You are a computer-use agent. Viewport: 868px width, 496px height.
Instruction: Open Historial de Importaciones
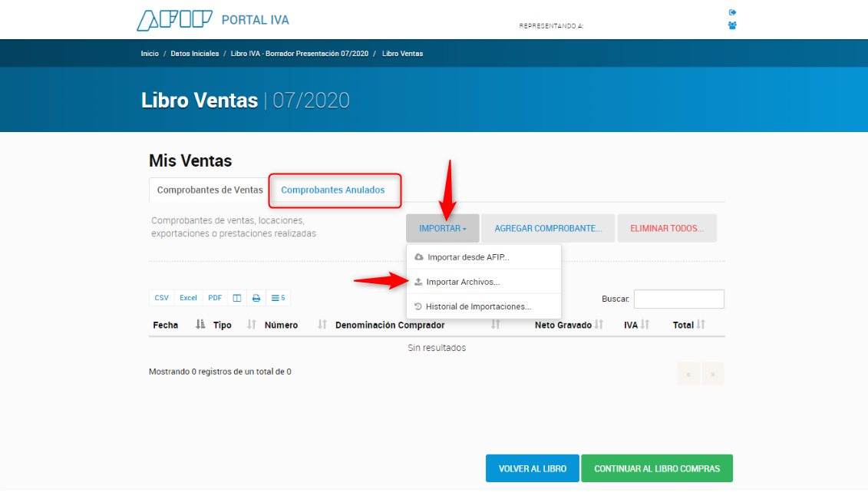click(478, 306)
